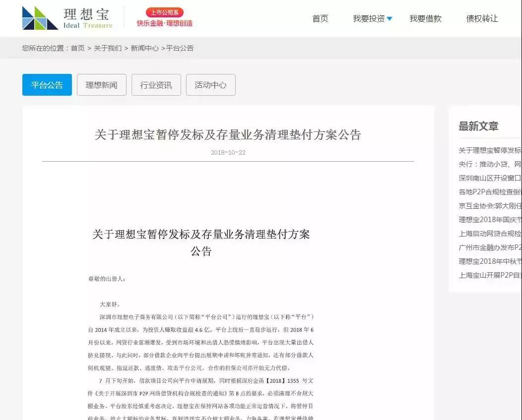522x420 pixels.
Task: Open the 活动中心 tab
Action: [x=210, y=85]
